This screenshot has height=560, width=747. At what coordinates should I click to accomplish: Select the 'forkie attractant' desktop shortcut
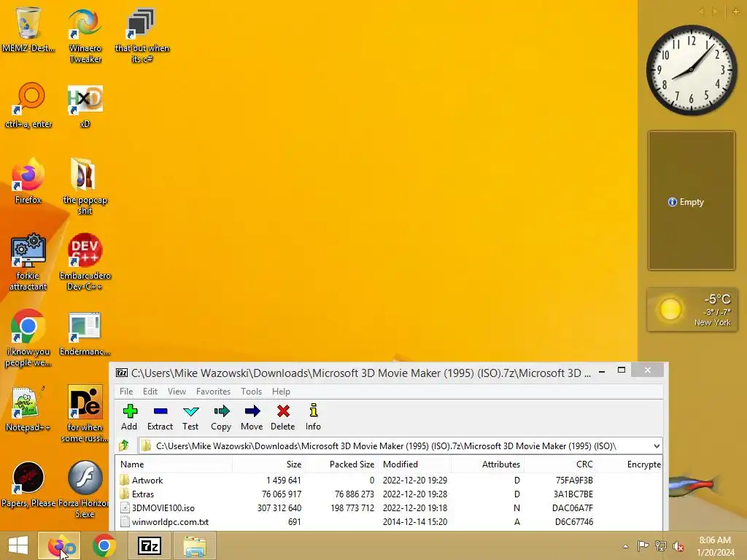click(x=28, y=262)
